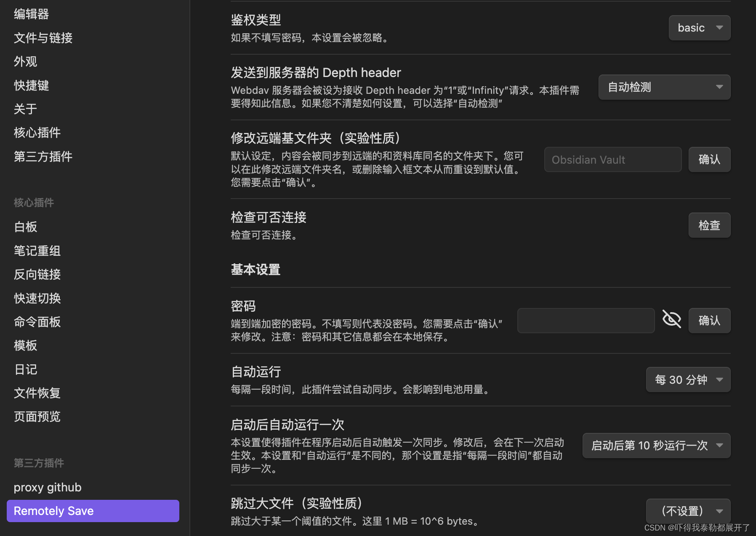Image resolution: width=756 pixels, height=536 pixels.
Task: Click the 检查 connection button
Action: (709, 225)
